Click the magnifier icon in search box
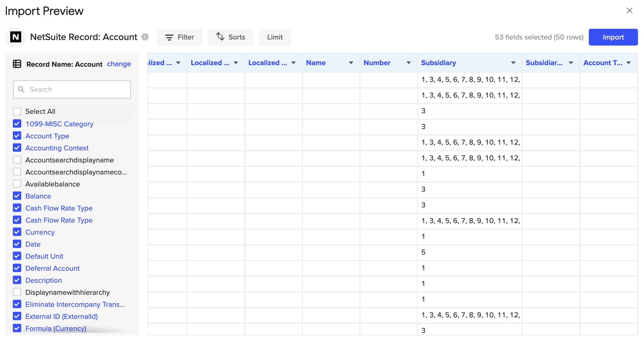Image resolution: width=644 pixels, height=339 pixels. pos(21,89)
